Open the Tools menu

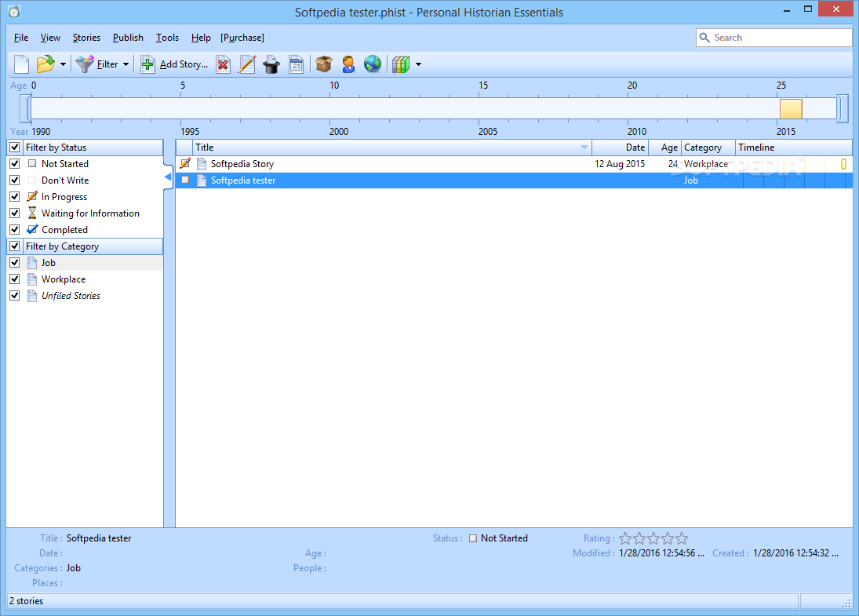167,37
